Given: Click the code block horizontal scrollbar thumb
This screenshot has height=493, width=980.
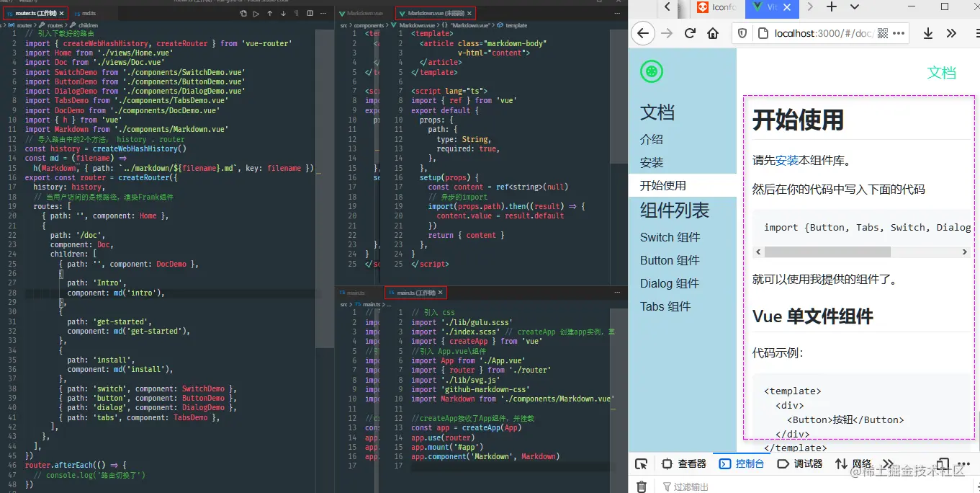Looking at the screenshot, I should (827, 252).
